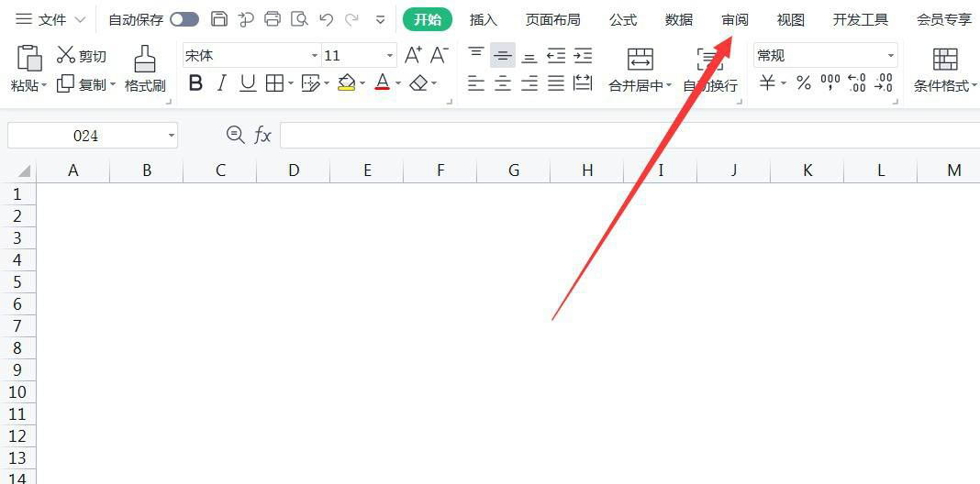The height and width of the screenshot is (484, 980).
Task: Click the draw border pencil icon
Action: coord(311,83)
